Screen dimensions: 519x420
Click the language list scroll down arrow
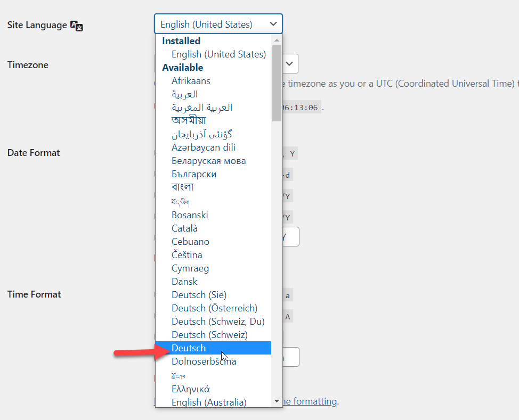[x=277, y=401]
